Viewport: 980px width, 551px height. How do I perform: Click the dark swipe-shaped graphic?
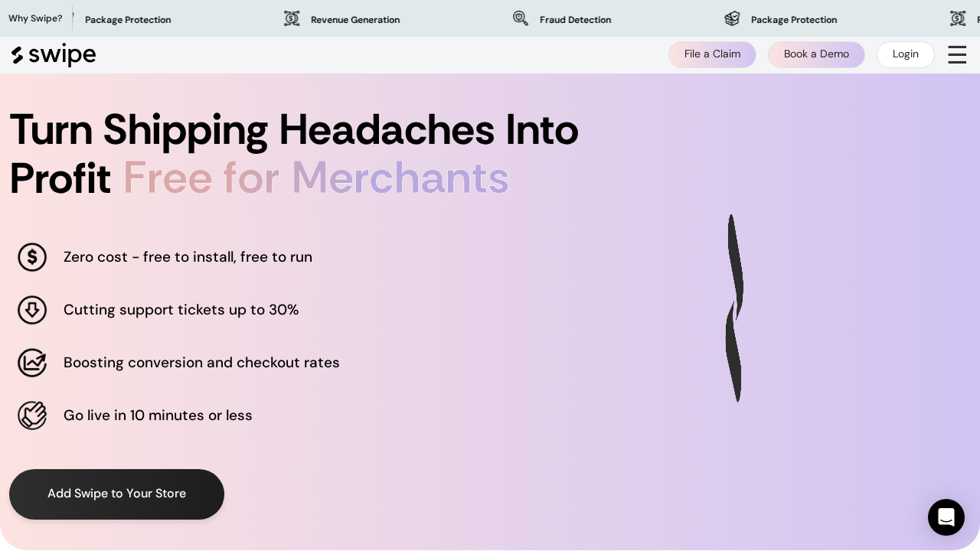tap(734, 308)
